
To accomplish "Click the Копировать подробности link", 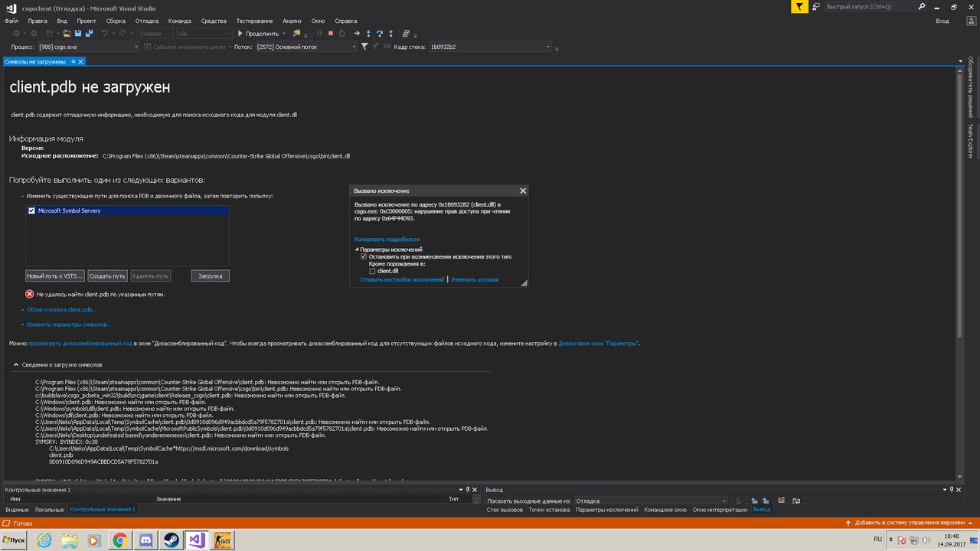I will 387,240.
